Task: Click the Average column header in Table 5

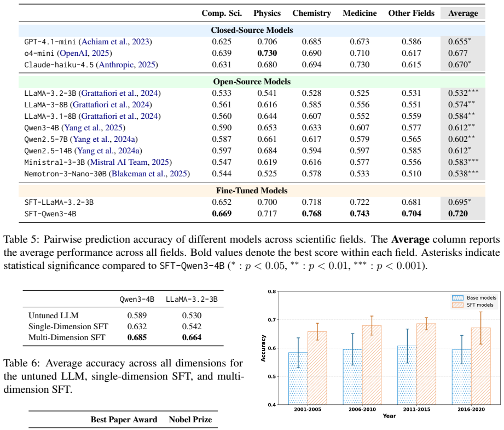Action: pyautogui.click(x=463, y=13)
